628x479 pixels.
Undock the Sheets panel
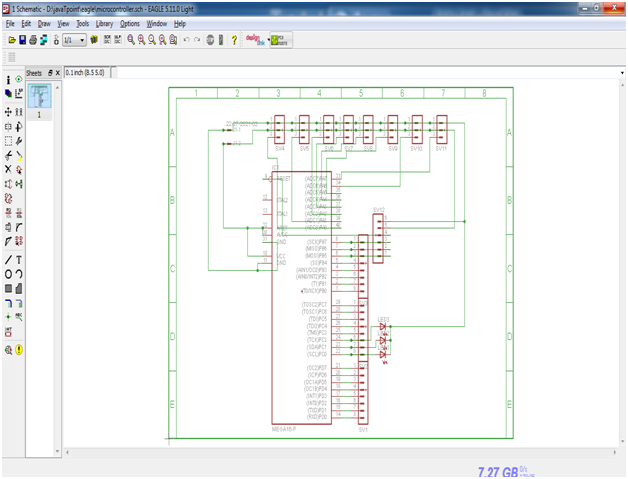pyautogui.click(x=50, y=73)
